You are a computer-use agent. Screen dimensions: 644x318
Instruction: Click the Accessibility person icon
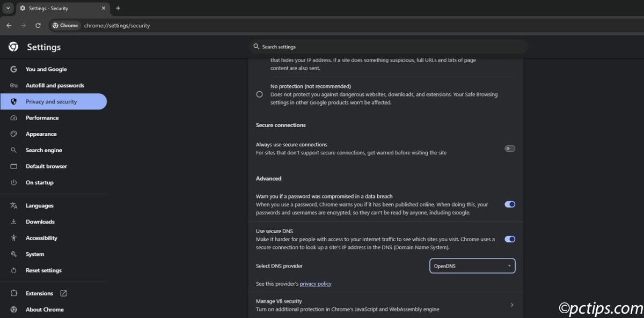click(x=14, y=238)
